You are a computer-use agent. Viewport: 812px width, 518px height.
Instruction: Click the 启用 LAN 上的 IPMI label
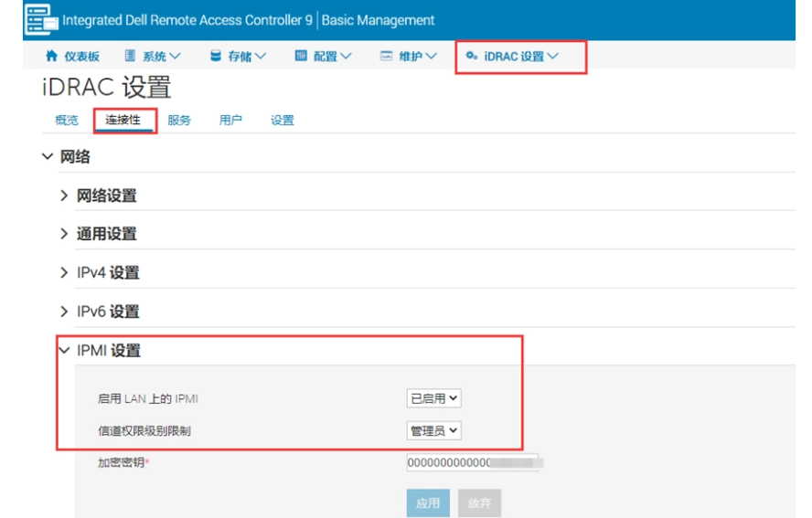coord(148,399)
